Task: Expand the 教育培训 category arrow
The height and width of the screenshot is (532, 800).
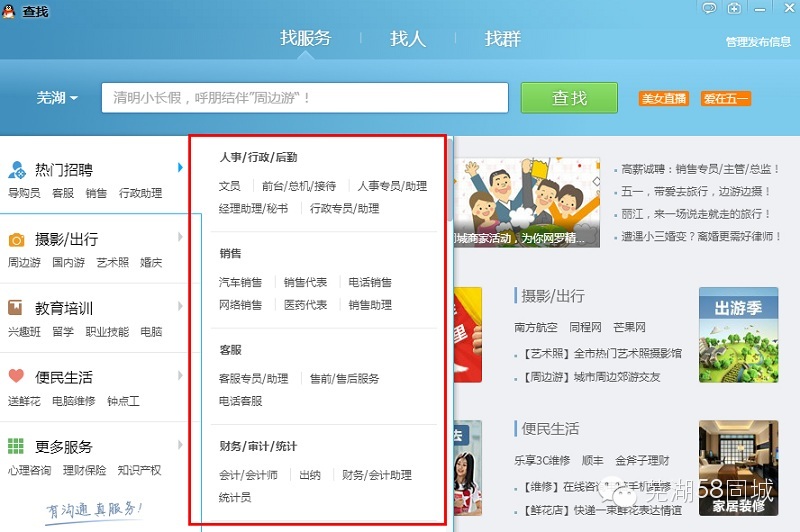Action: click(180, 306)
